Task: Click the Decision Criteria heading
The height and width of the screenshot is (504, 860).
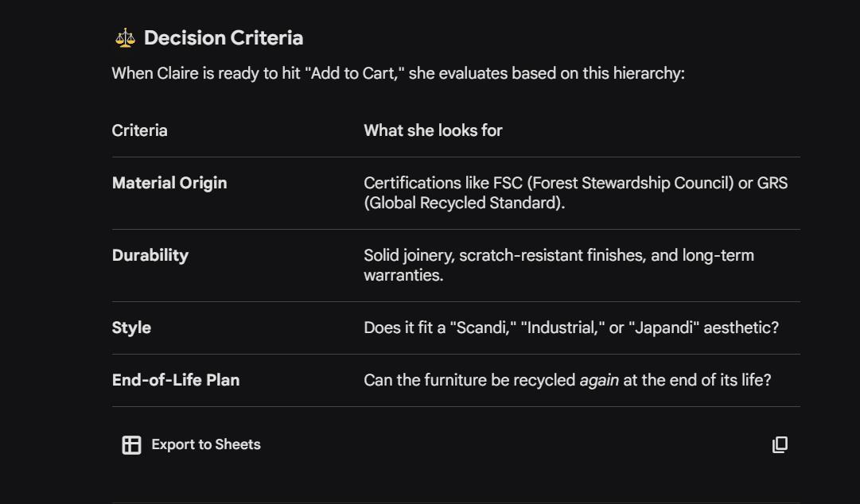Action: pos(224,37)
